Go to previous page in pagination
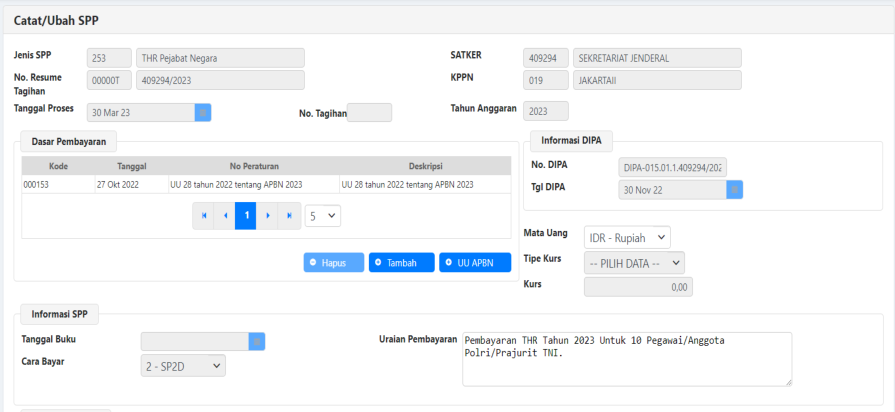This screenshot has height=412, width=895. tap(225, 216)
